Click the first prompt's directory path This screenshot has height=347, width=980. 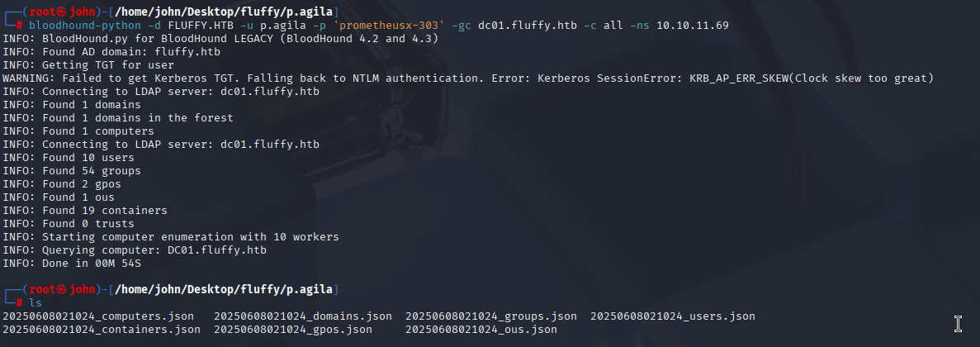225,12
